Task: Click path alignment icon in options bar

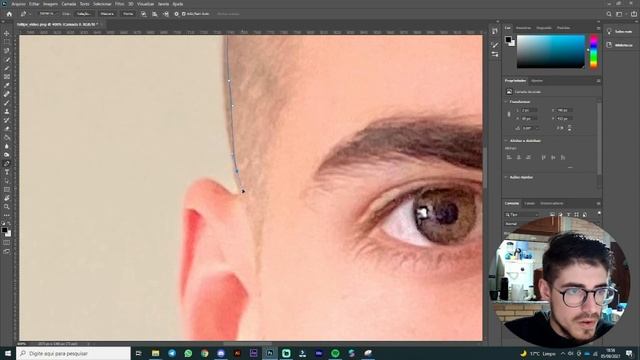Action: (155, 14)
